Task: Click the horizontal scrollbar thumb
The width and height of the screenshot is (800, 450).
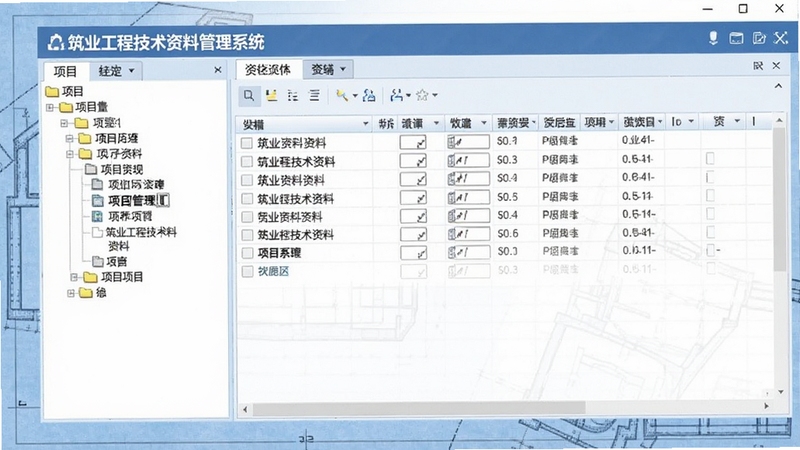Action: pos(419,407)
